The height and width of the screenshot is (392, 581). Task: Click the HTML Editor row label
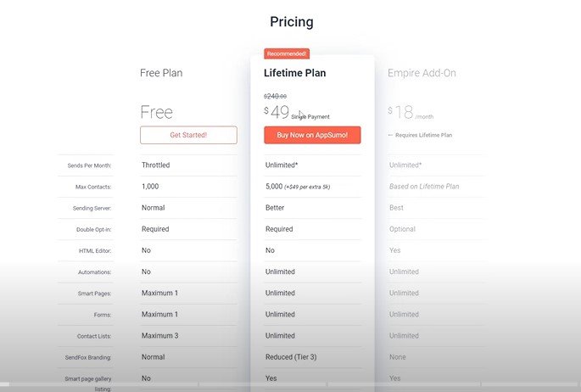coord(95,251)
